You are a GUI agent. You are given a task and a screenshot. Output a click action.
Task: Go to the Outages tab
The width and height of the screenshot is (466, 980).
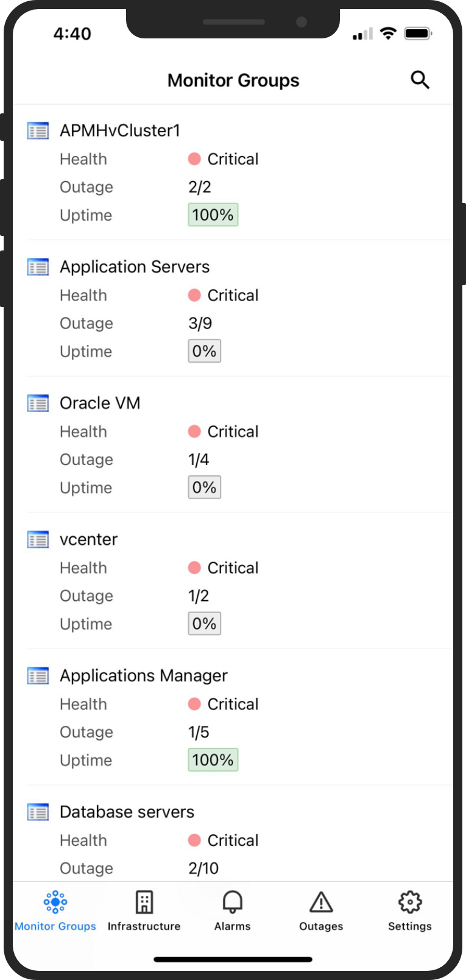[321, 911]
